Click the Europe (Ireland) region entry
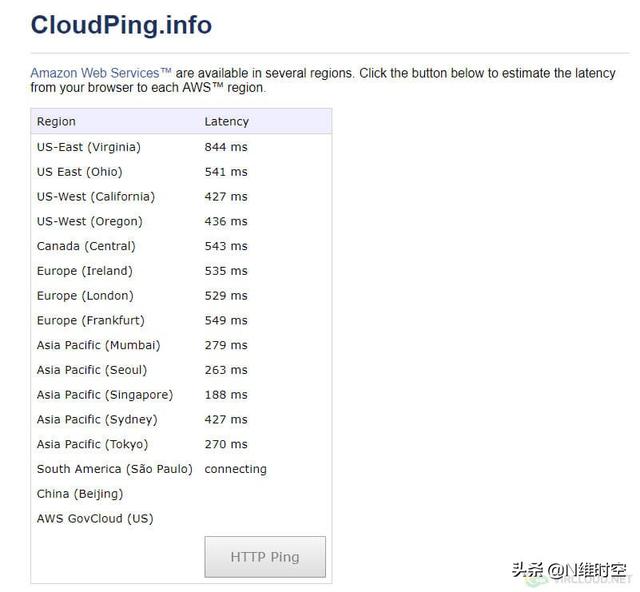This screenshot has height=592, width=640. [84, 271]
